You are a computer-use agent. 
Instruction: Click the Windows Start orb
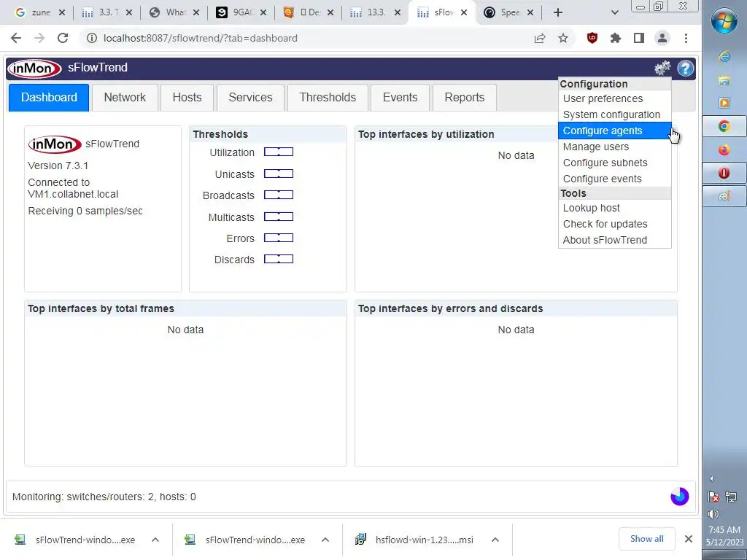[724, 21]
